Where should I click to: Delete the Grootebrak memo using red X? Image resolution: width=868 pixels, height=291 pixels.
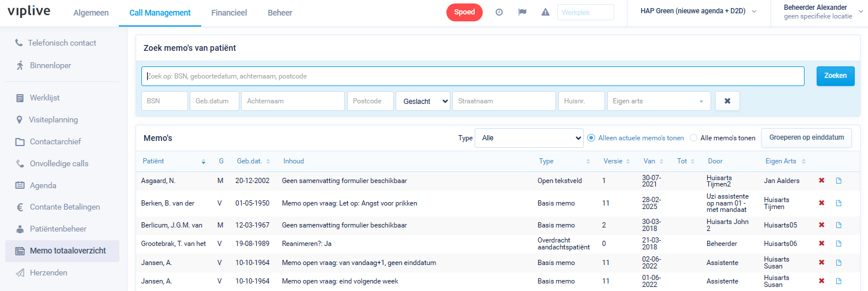click(x=821, y=244)
